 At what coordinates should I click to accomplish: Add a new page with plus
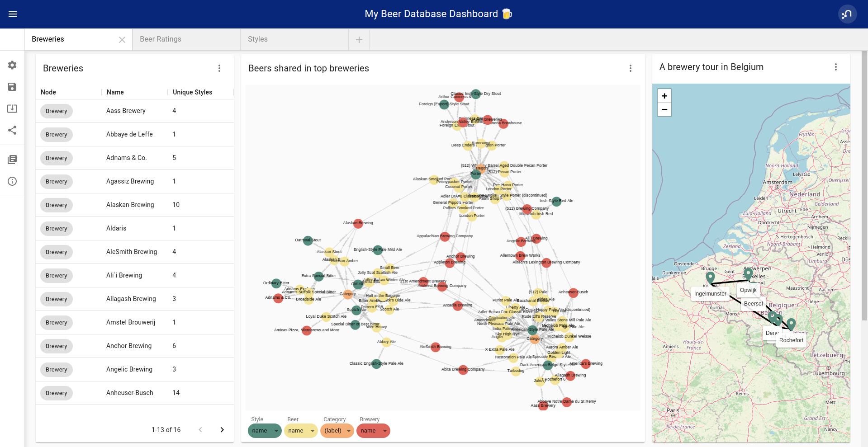(x=359, y=40)
